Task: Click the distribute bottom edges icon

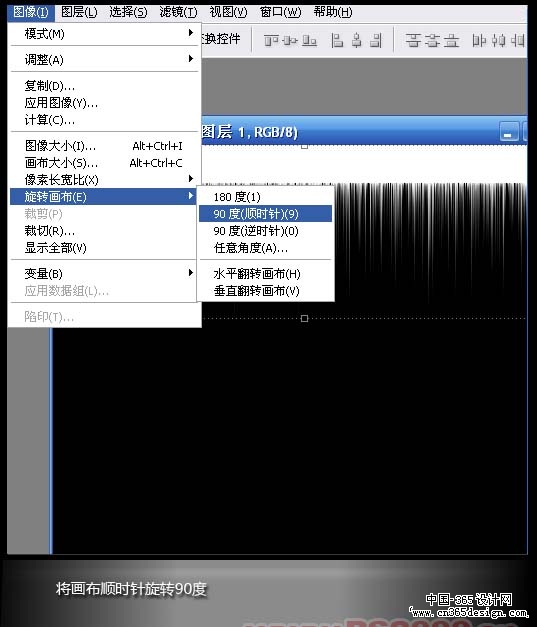Action: point(451,40)
